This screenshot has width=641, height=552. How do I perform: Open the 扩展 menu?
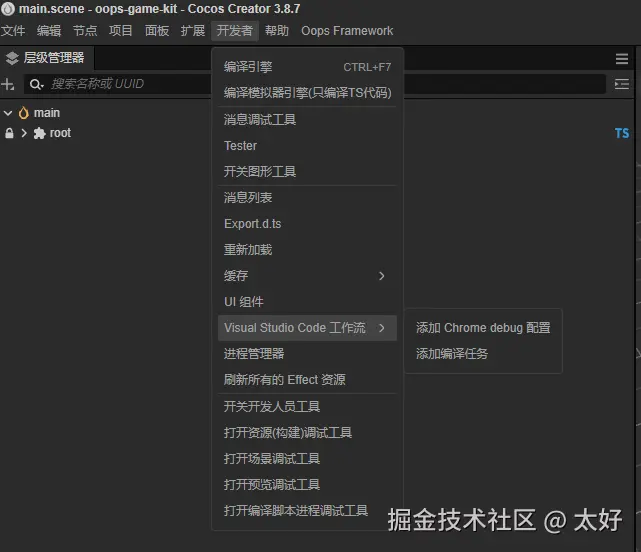click(x=193, y=31)
